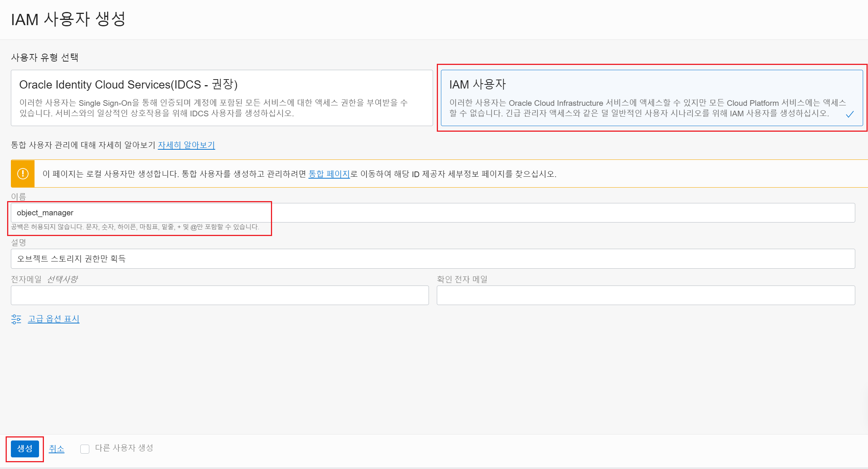Click the 취소 cancel link

(x=57, y=449)
